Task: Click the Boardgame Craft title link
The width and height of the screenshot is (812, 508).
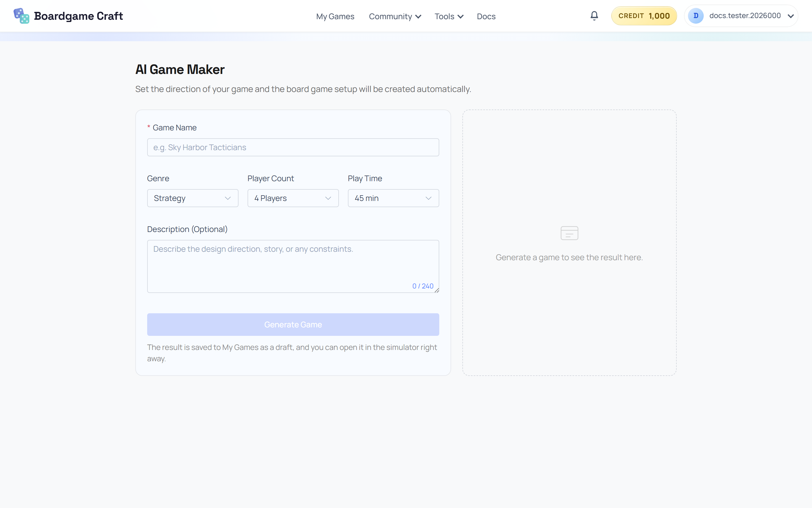Action: click(x=78, y=16)
